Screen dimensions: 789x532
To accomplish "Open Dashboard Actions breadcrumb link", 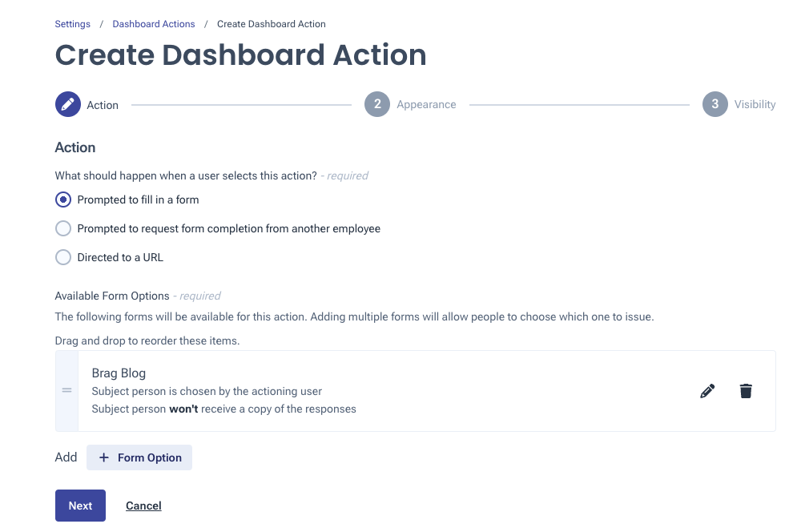I will point(154,24).
